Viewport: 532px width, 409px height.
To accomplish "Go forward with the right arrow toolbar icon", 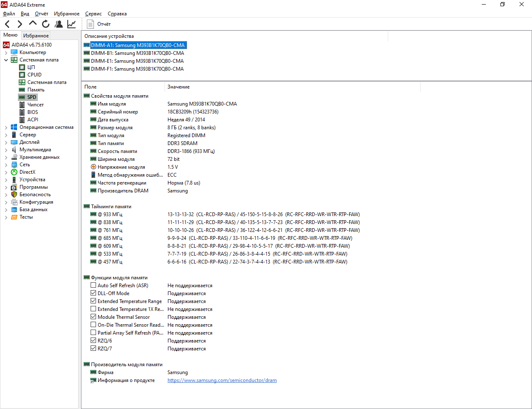I will 20,24.
